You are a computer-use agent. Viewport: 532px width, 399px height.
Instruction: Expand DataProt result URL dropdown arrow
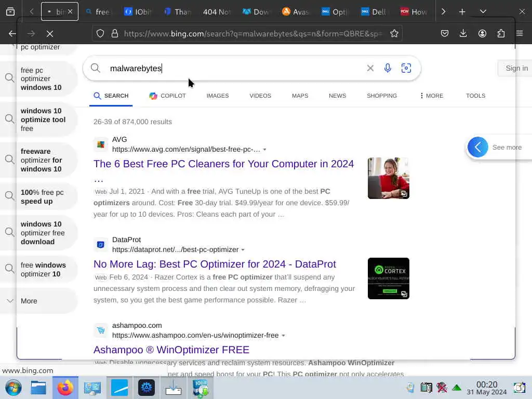(x=243, y=250)
